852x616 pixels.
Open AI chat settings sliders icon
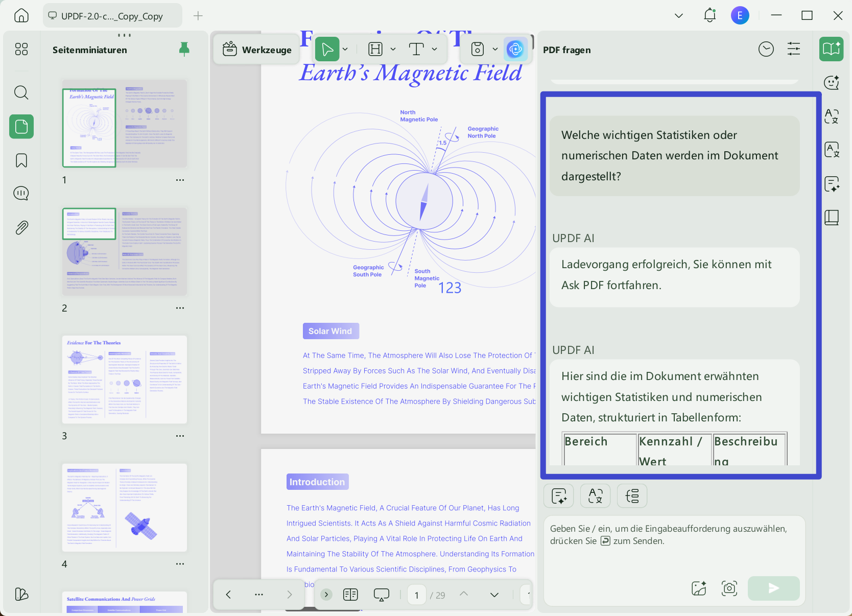click(x=794, y=49)
